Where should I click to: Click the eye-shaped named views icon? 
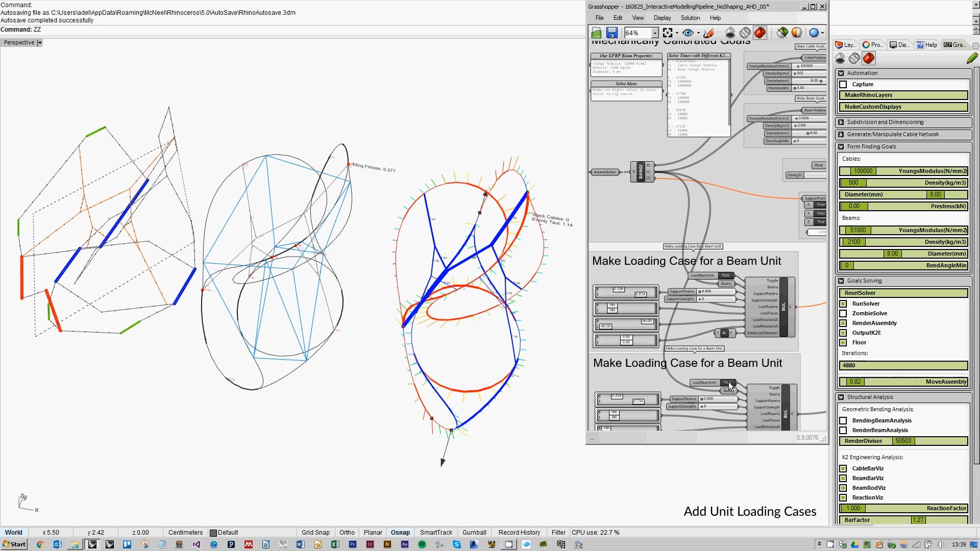pyautogui.click(x=688, y=33)
